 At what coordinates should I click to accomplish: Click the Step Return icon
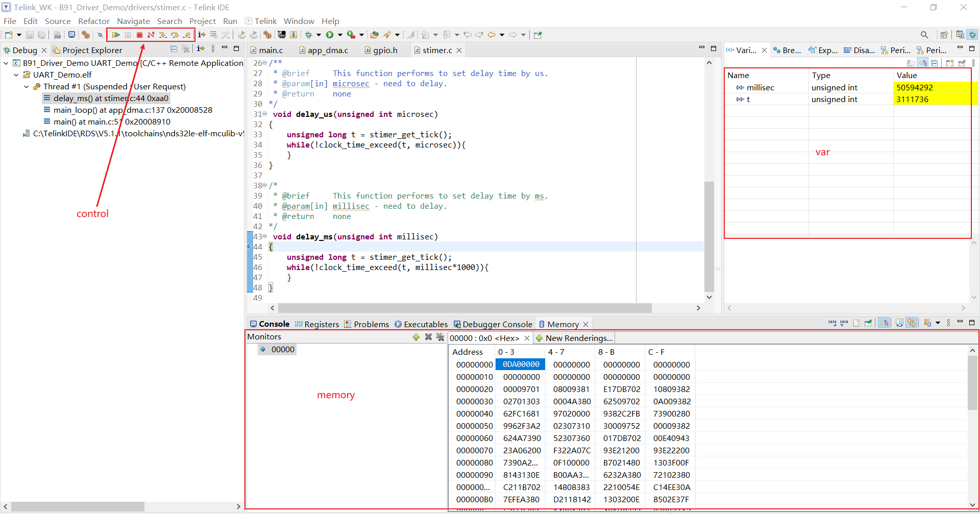(x=187, y=35)
